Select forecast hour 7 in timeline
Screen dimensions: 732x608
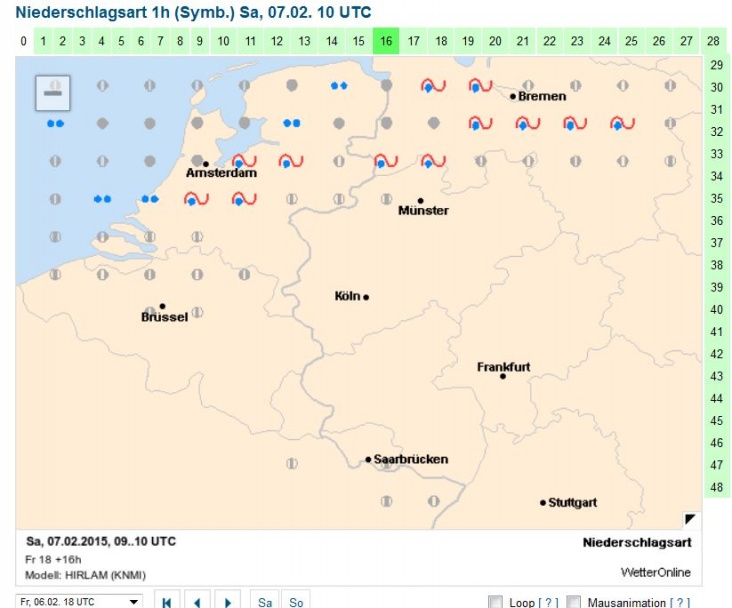pos(160,41)
